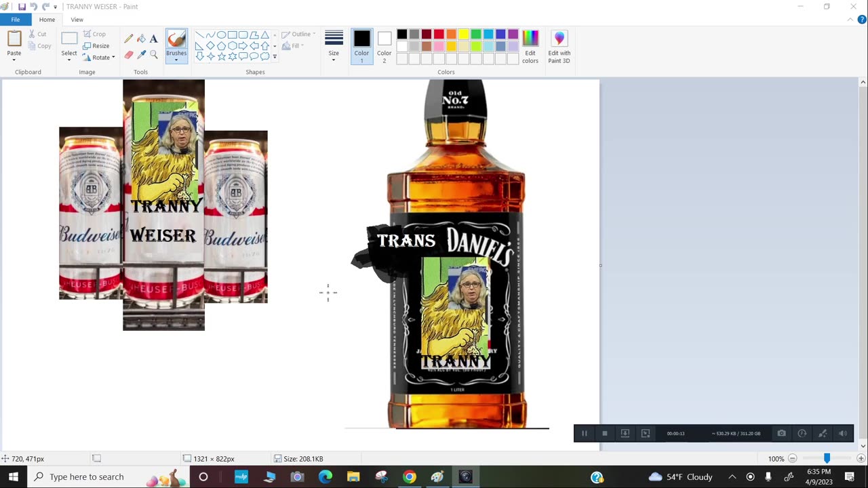Open the Select dropdown arrow

tap(69, 60)
